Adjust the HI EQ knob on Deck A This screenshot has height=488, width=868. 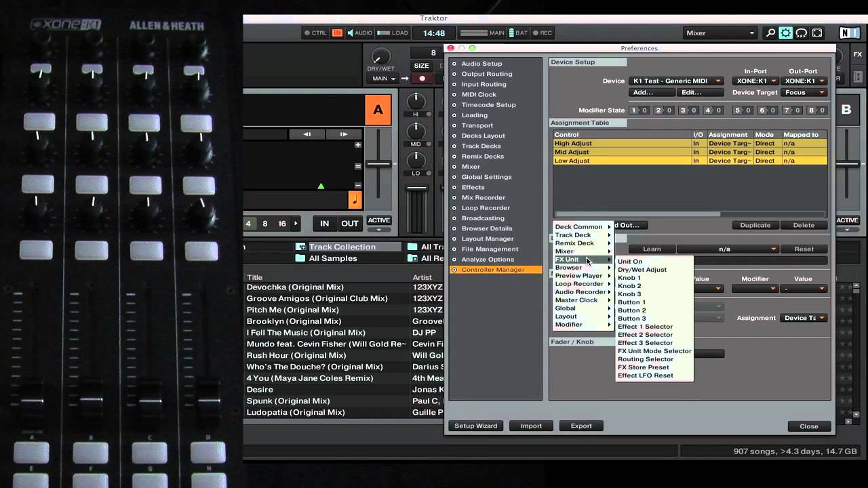pos(416,102)
